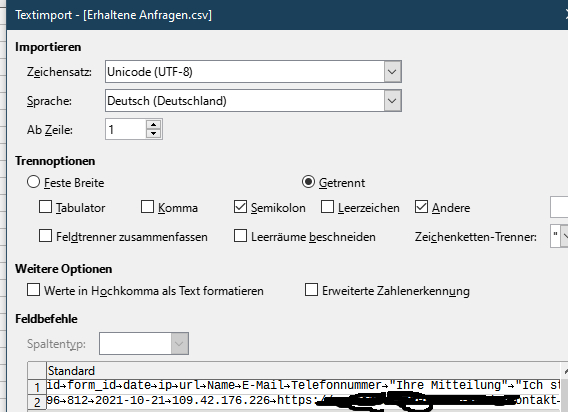This screenshot has height=412, width=568.
Task: Uncheck the Andere checkbox
Action: pyautogui.click(x=421, y=207)
